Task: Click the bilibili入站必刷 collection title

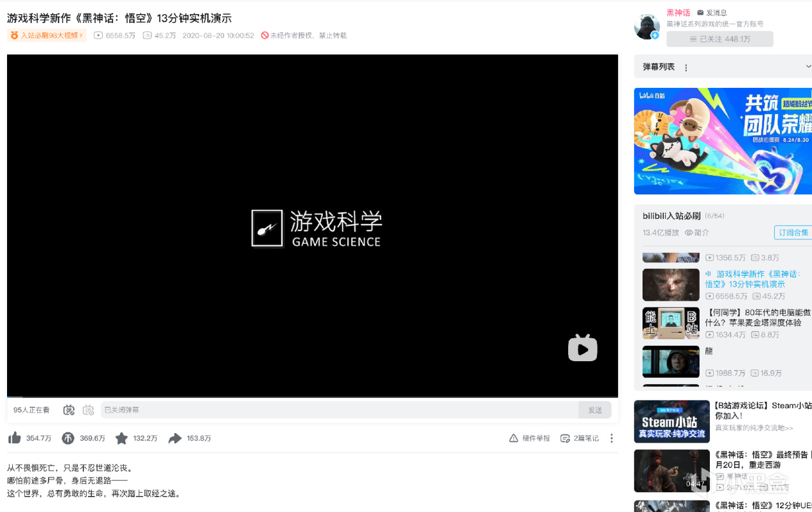Action: click(671, 216)
